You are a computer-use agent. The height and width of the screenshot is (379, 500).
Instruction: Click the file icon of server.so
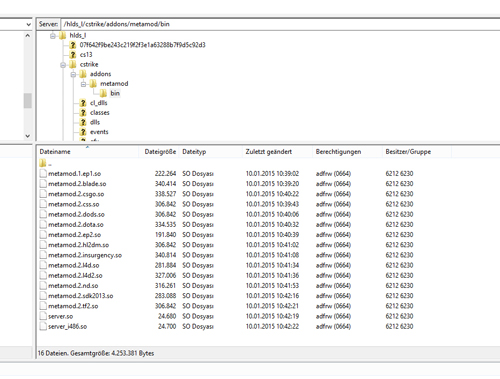tap(43, 316)
